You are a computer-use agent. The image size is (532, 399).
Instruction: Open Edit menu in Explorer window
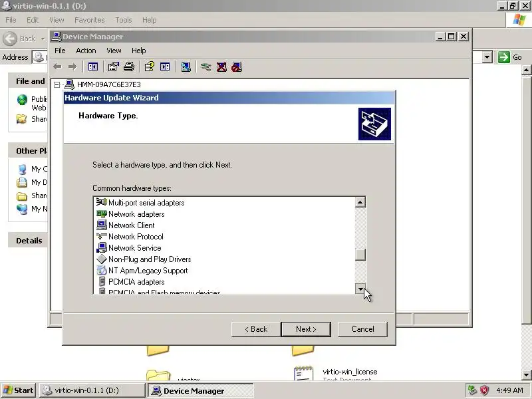[33, 20]
